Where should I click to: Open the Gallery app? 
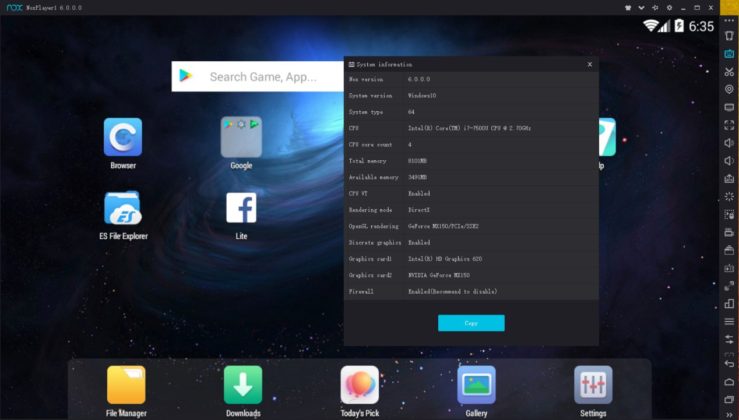pyautogui.click(x=477, y=385)
